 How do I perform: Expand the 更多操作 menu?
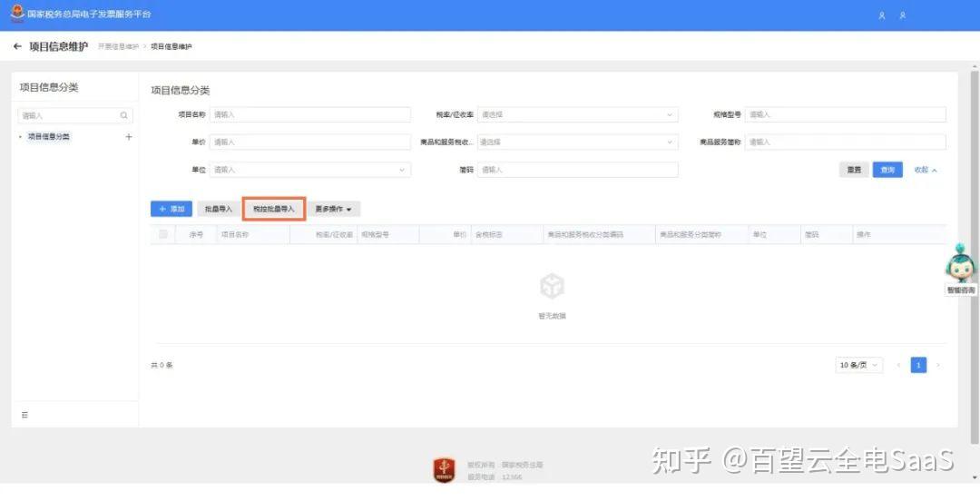click(x=333, y=209)
